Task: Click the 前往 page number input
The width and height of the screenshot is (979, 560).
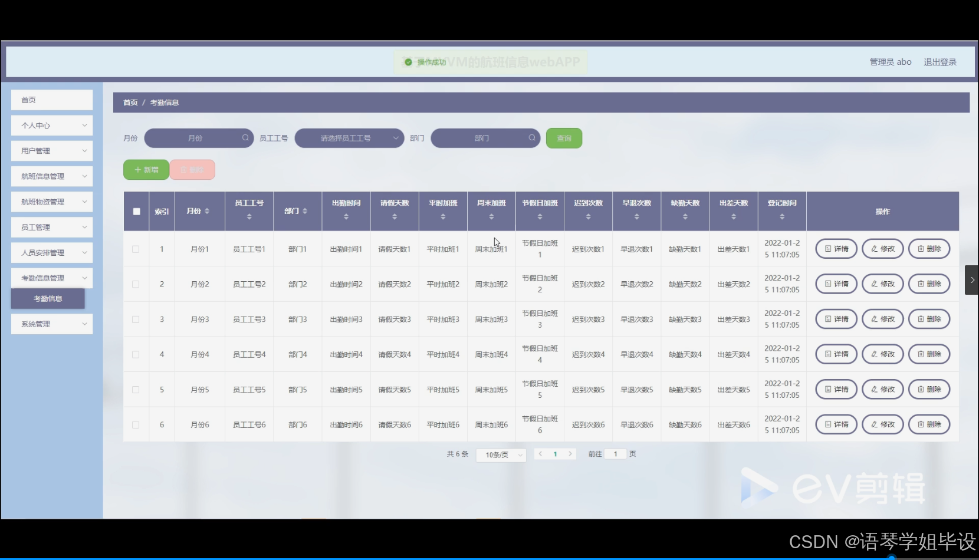Action: 615,454
